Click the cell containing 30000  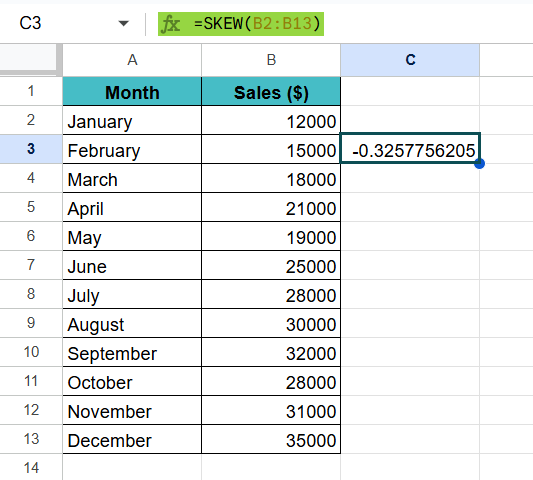[x=271, y=323]
